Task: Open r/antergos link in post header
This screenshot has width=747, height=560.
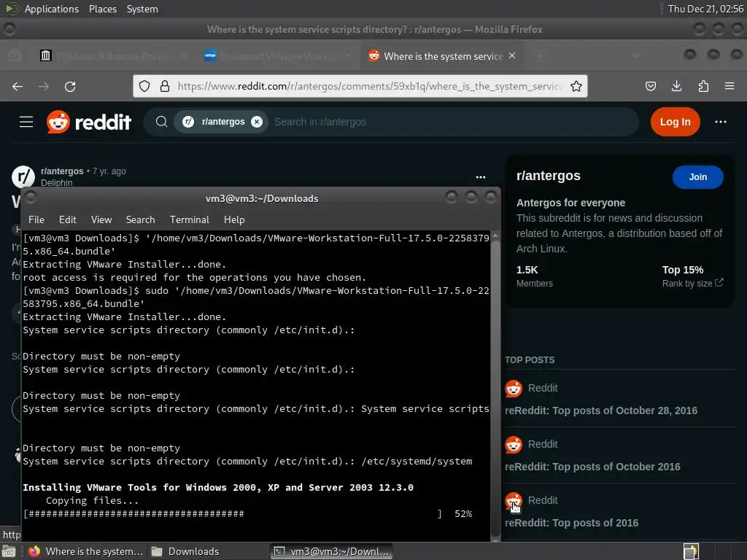Action: [62, 171]
